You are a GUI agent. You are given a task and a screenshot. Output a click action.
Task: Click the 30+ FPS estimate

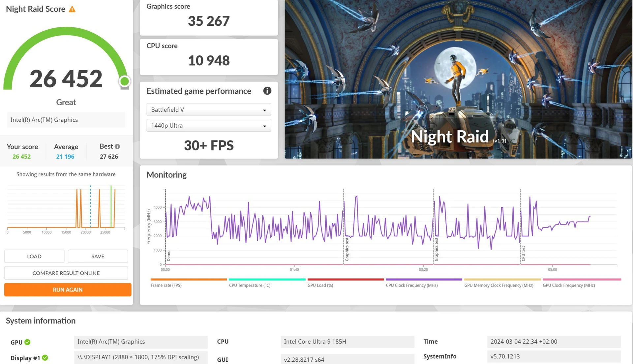click(x=209, y=145)
